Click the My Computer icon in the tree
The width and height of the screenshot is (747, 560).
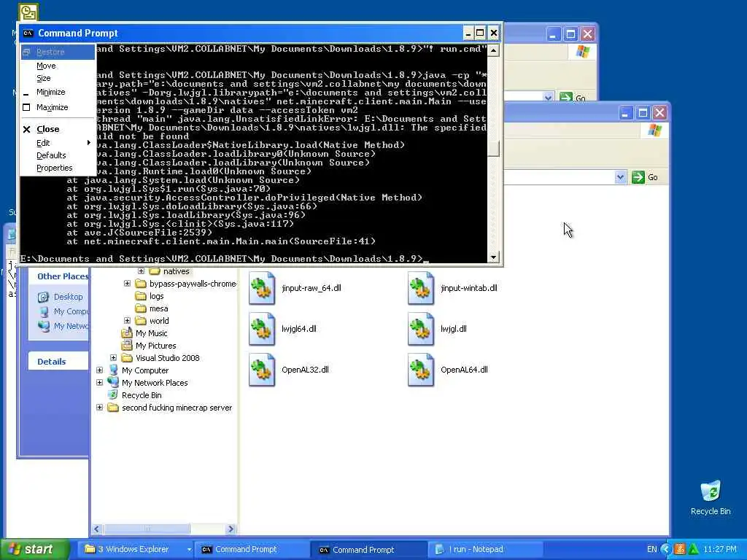coord(113,370)
